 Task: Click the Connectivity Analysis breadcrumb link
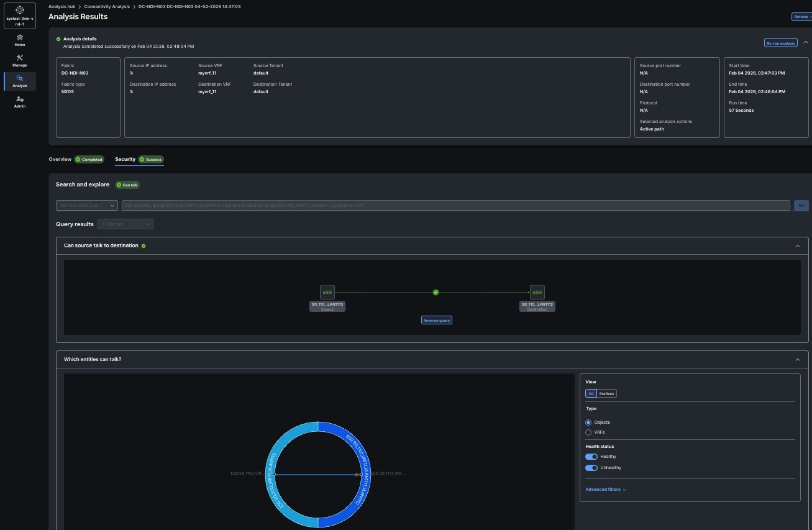coord(107,6)
